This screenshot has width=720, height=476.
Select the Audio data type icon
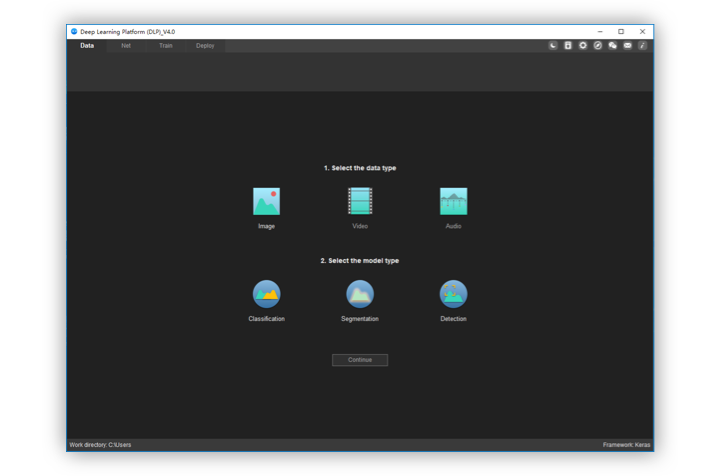[454, 201]
